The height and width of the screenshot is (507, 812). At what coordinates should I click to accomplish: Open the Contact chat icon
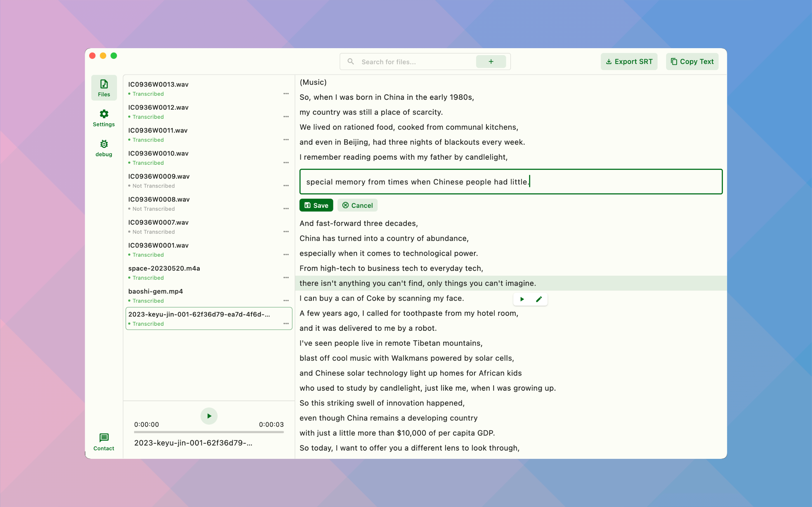click(104, 438)
